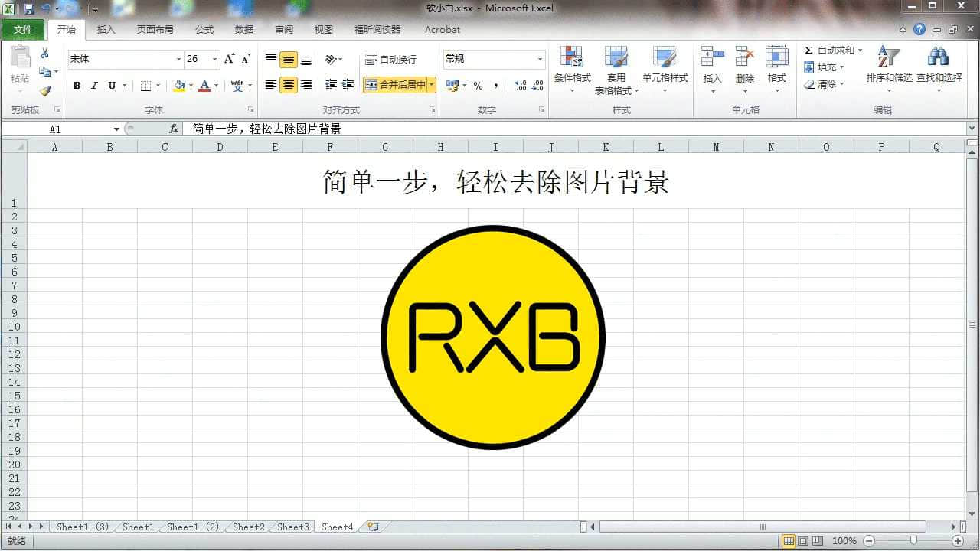
Task: Expand AutoSum (自动求和) dropdown arrow
Action: click(x=860, y=51)
